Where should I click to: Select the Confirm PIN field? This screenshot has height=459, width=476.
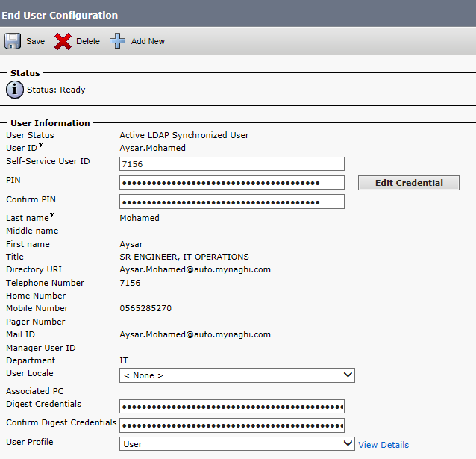[231, 202]
